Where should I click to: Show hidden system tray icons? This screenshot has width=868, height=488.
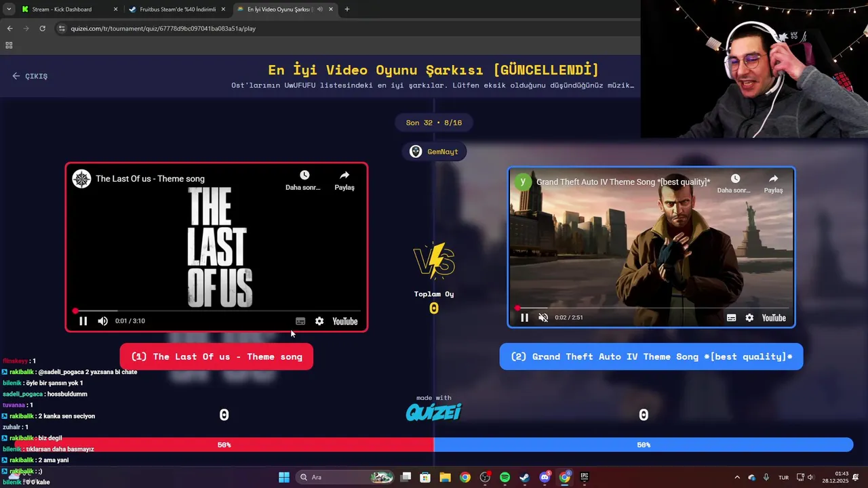pyautogui.click(x=737, y=477)
